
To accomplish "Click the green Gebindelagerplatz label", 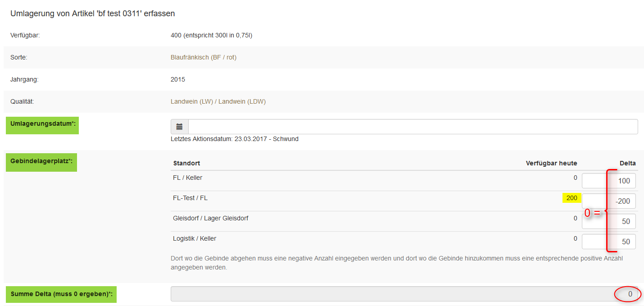I will [41, 162].
